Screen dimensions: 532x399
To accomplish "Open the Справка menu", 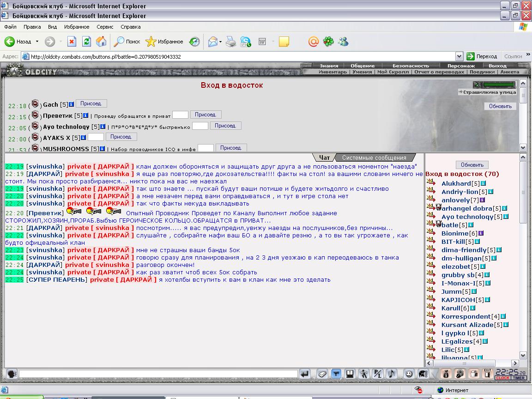I will coord(130,27).
